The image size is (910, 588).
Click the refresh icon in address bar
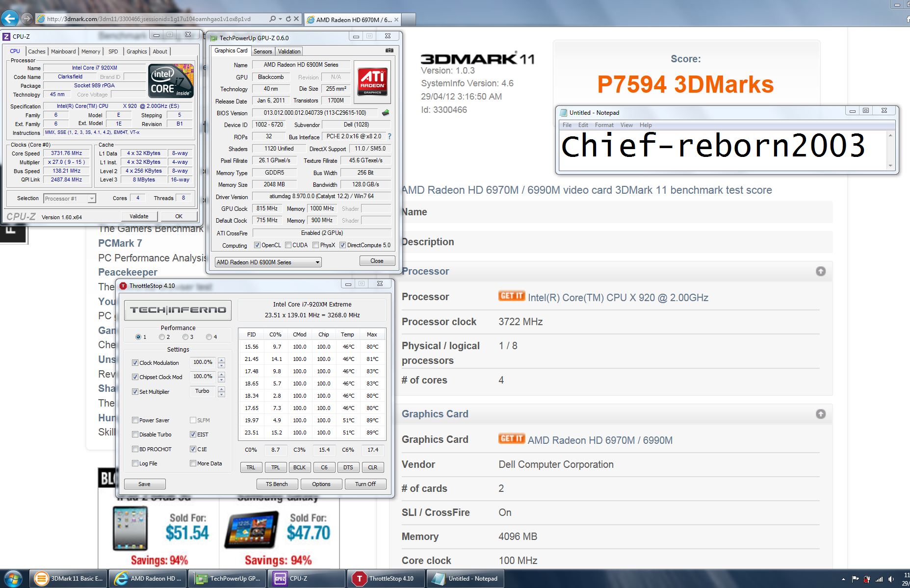(x=288, y=19)
